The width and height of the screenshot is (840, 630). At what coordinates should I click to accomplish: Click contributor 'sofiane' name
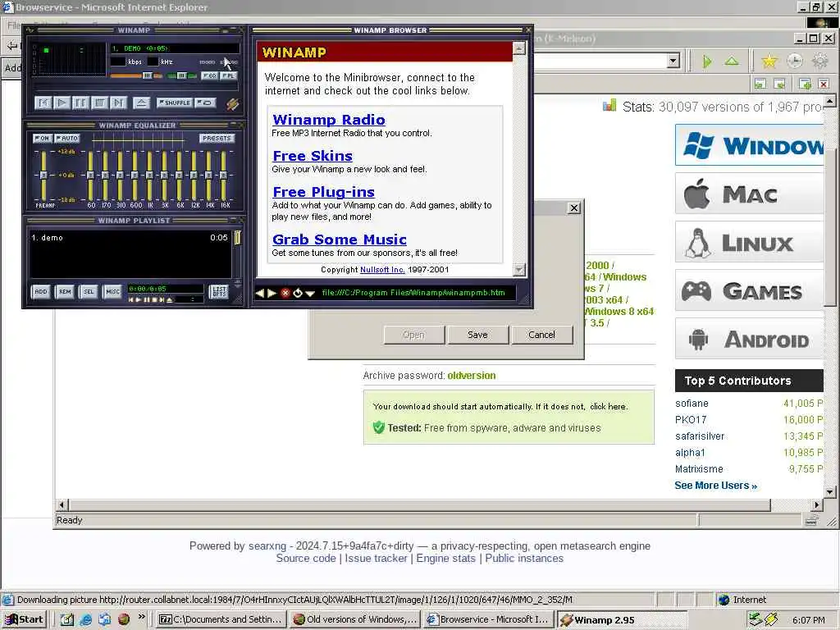[692, 404]
